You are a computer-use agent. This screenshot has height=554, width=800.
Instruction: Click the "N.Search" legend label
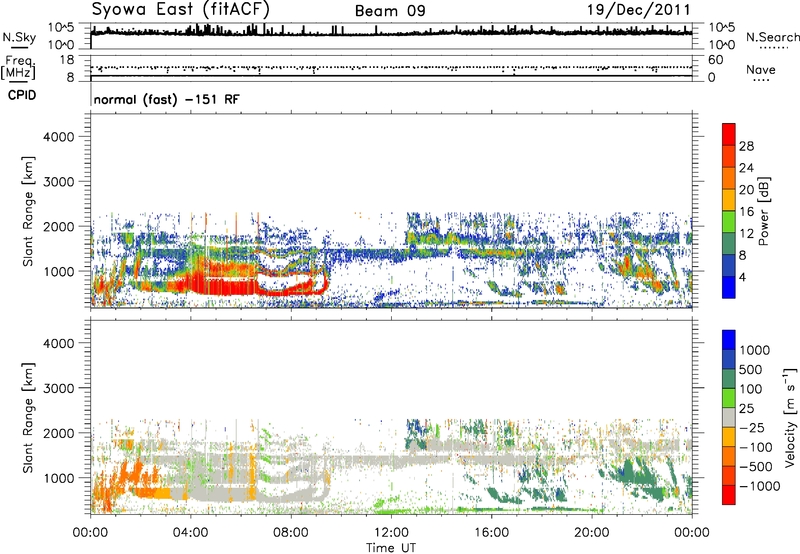(x=772, y=37)
